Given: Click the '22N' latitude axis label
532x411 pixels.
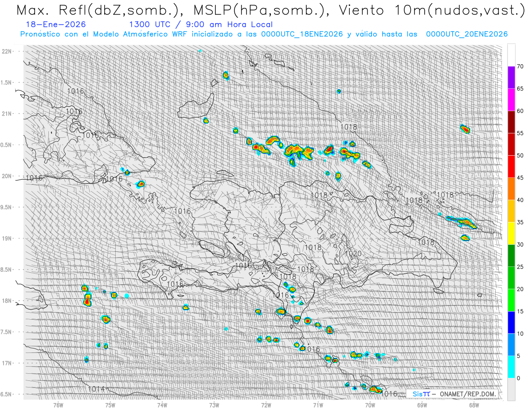Looking at the screenshot, I should (7, 51).
